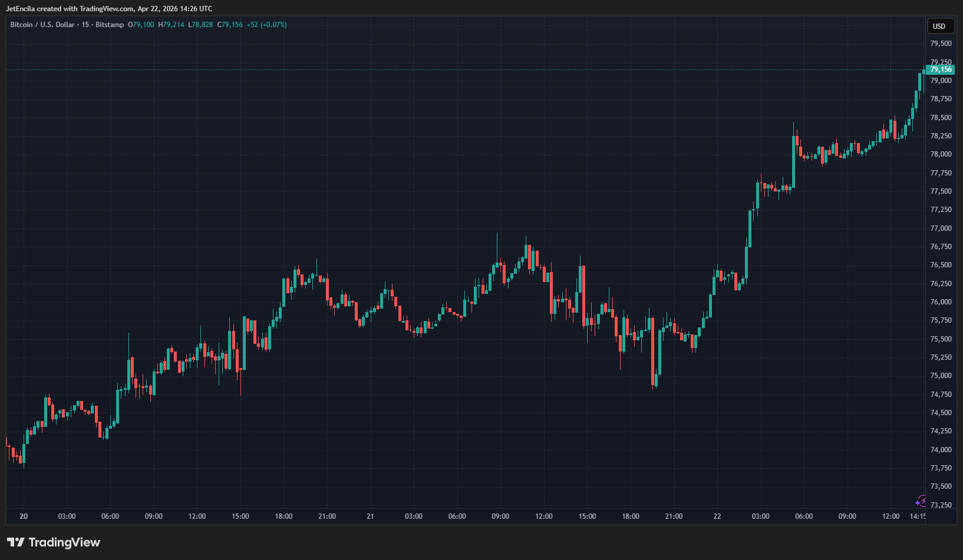
Task: Click the 22 date label on time axis
Action: 717,516
